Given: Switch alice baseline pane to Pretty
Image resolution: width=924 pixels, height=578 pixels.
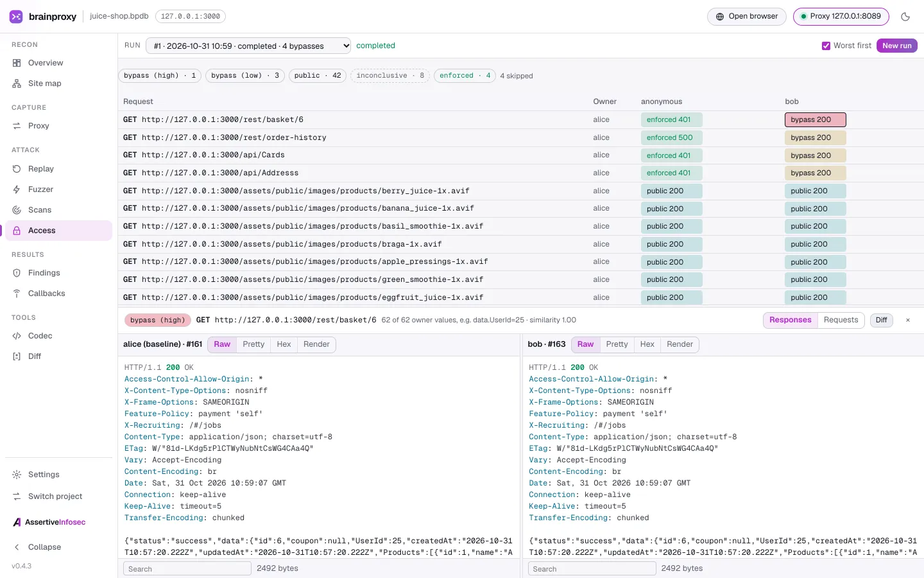Looking at the screenshot, I should (x=253, y=345).
